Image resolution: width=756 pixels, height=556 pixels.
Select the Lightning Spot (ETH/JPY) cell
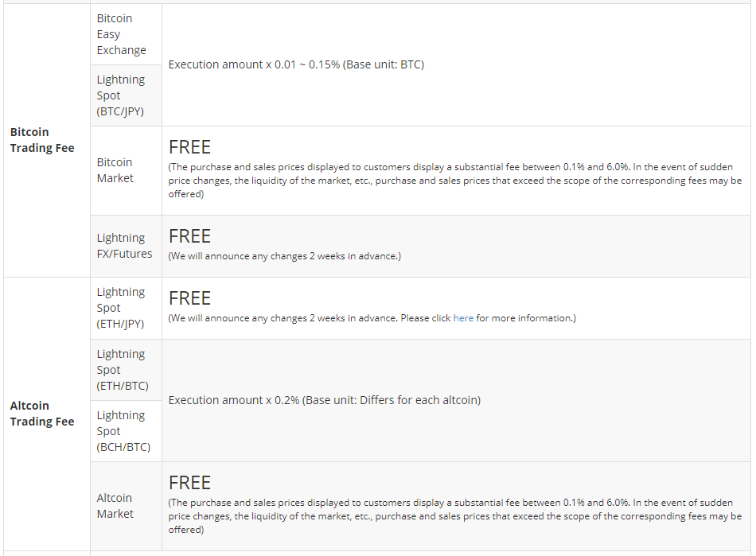[121, 308]
